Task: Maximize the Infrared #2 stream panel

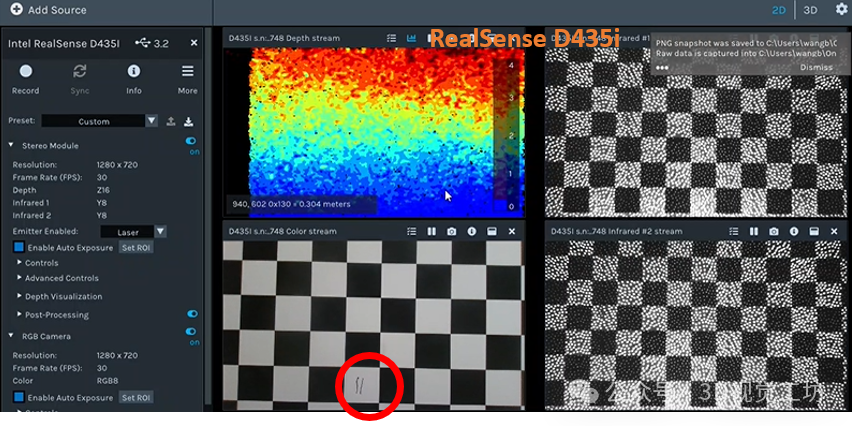Action: [814, 231]
